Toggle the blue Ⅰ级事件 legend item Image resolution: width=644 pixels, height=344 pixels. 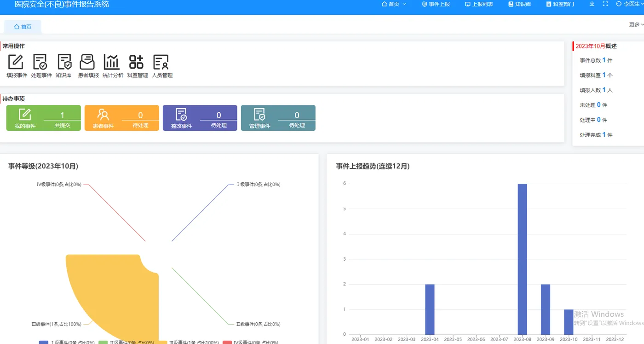click(x=67, y=342)
